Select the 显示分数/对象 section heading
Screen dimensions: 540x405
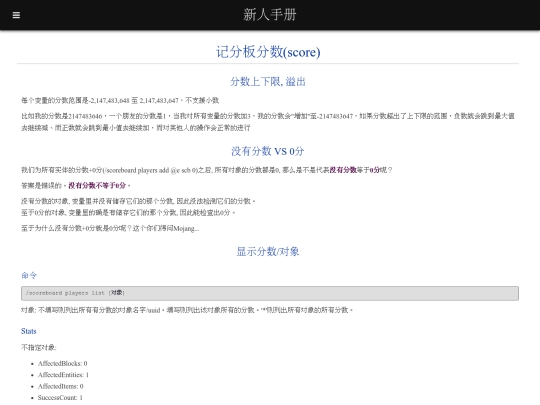point(268,251)
